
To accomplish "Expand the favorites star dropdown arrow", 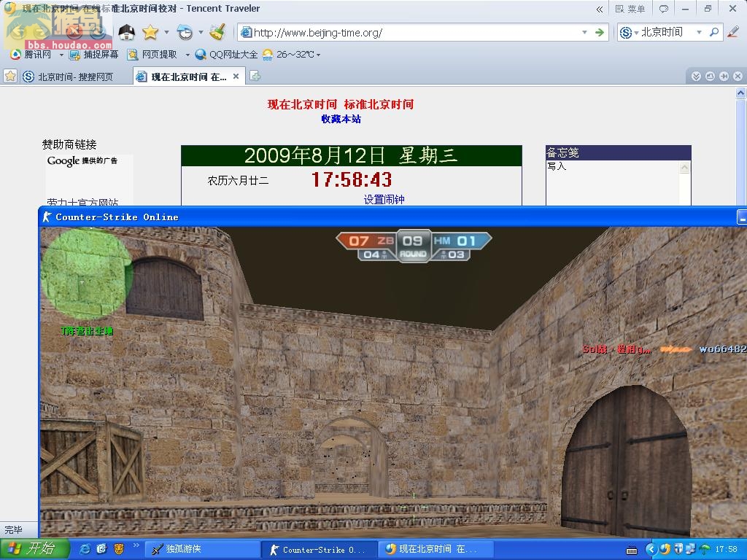I will [x=166, y=32].
